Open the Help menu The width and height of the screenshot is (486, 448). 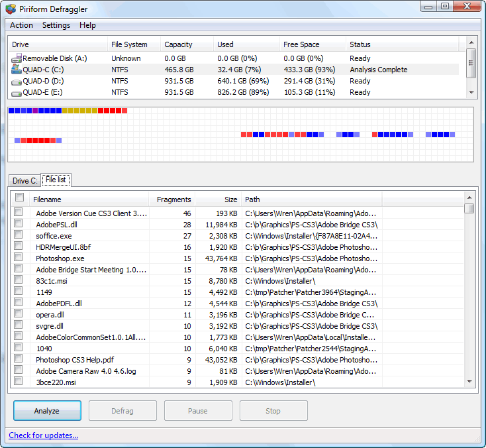pos(87,25)
